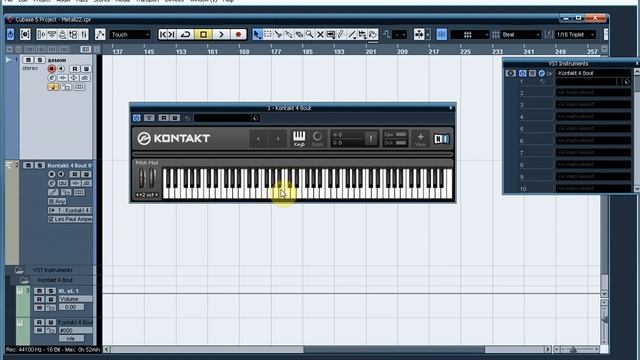Open Kontakt 4 8out slot in VST Instruments
Viewport: 640px width, 360px height.
coord(593,73)
